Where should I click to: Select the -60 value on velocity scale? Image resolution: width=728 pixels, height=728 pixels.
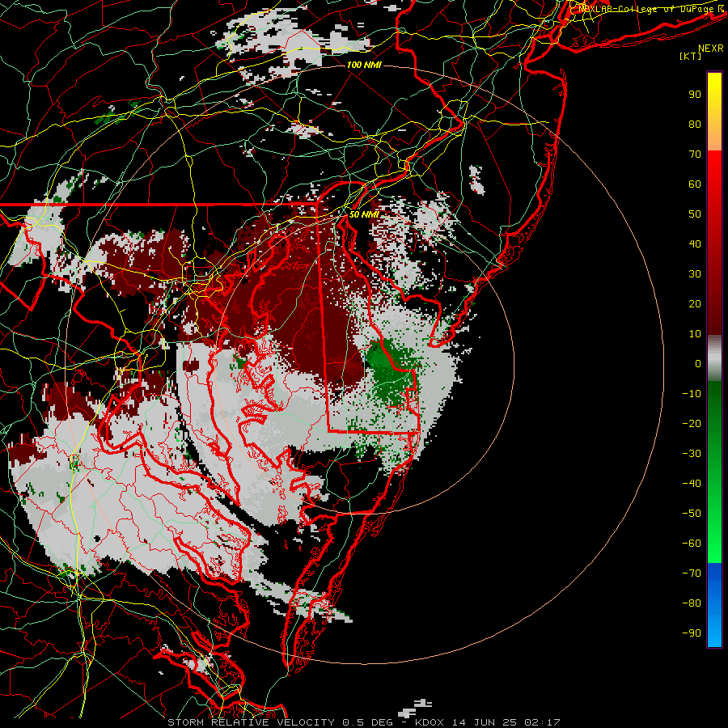click(692, 544)
